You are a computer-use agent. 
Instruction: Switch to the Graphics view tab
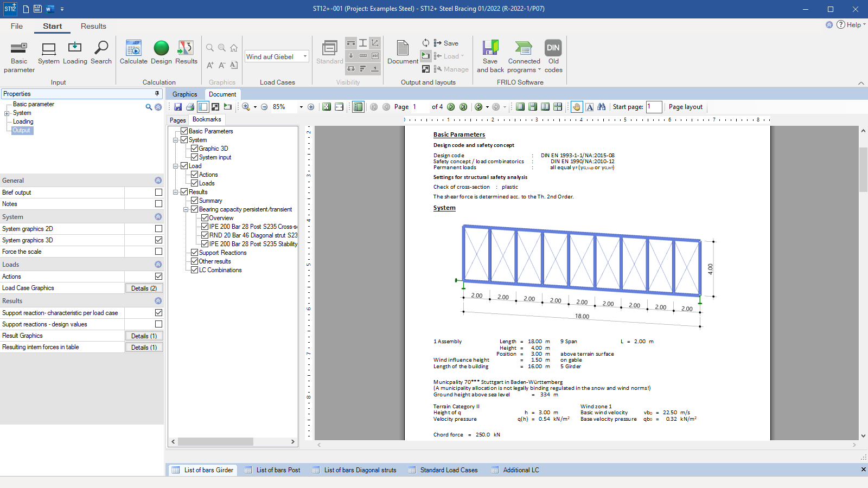pyautogui.click(x=184, y=94)
